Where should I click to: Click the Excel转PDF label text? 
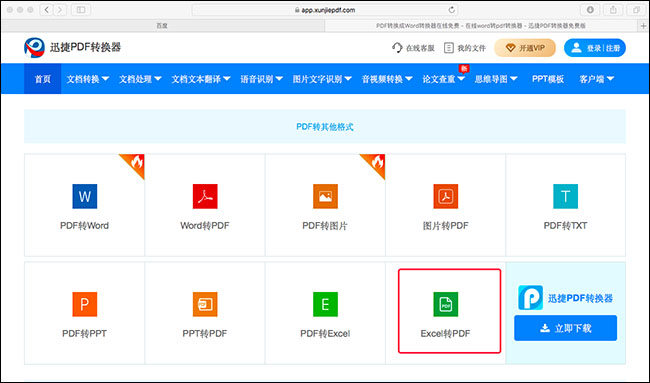pos(446,333)
